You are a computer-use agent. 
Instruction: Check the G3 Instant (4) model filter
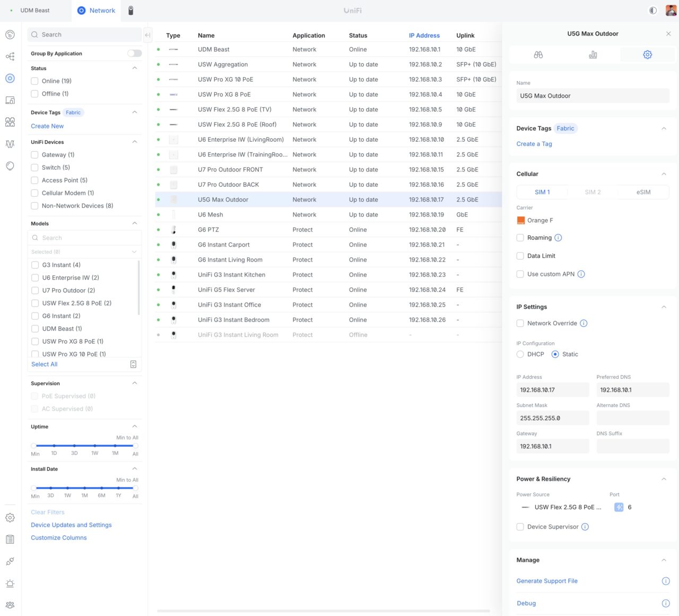[x=35, y=265]
